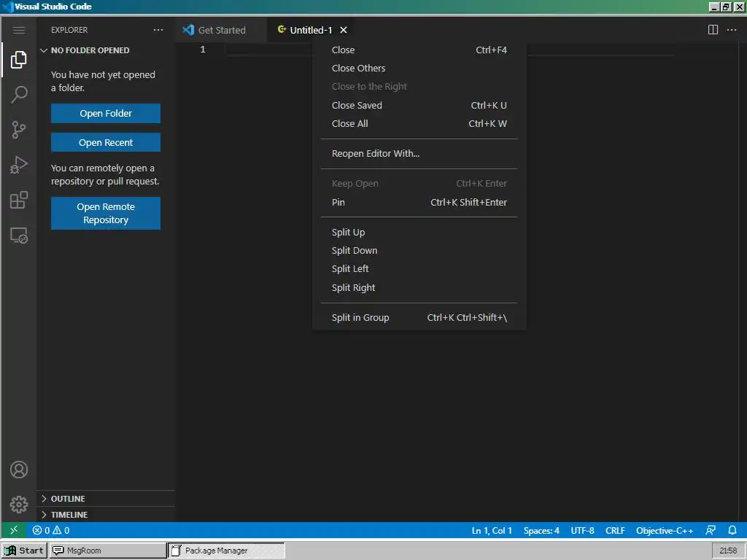Click errors and warnings count in status bar

tap(51, 530)
